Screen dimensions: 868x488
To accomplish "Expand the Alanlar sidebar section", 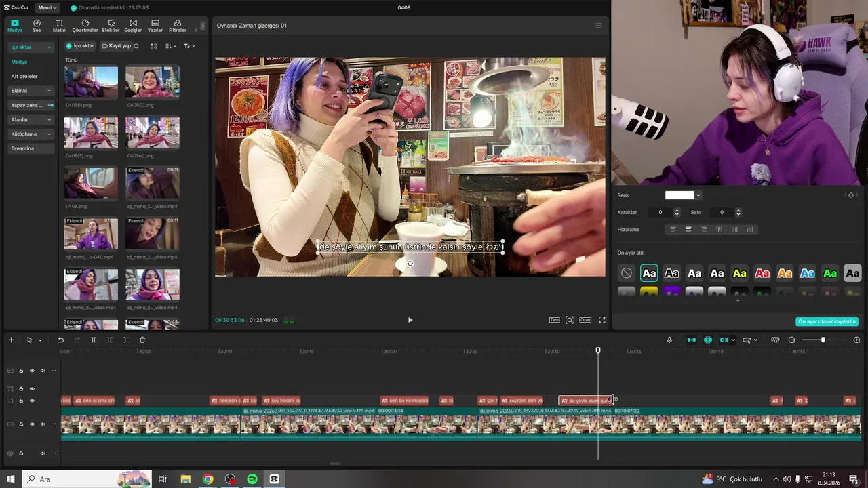I will (31, 119).
